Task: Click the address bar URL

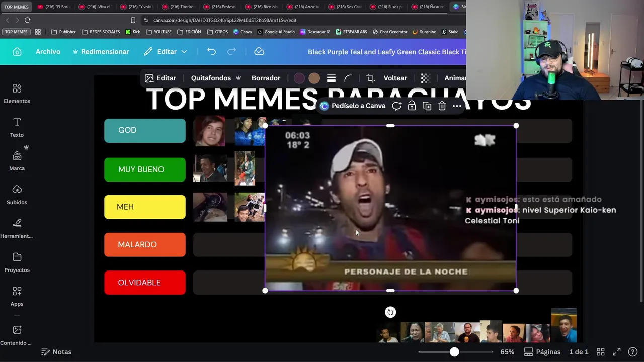Action: click(x=225, y=20)
